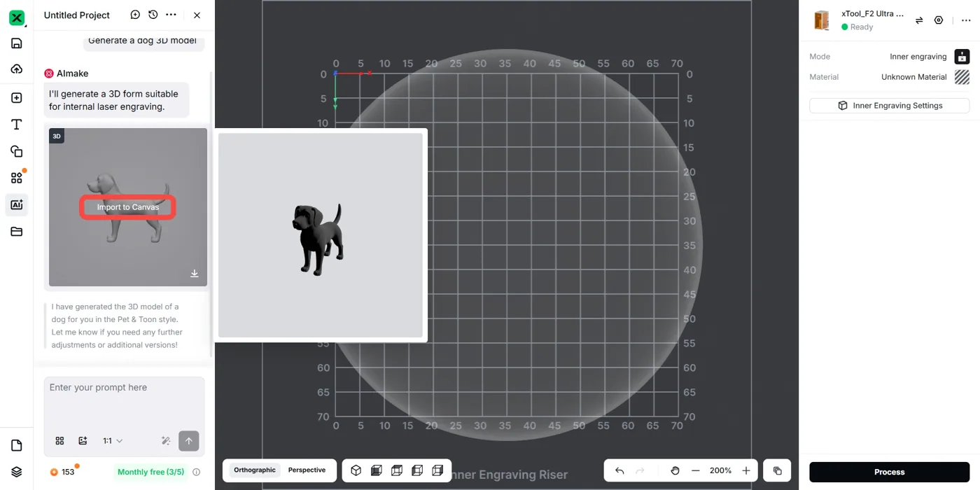Click the Process button
The width and height of the screenshot is (980, 490).
(890, 472)
